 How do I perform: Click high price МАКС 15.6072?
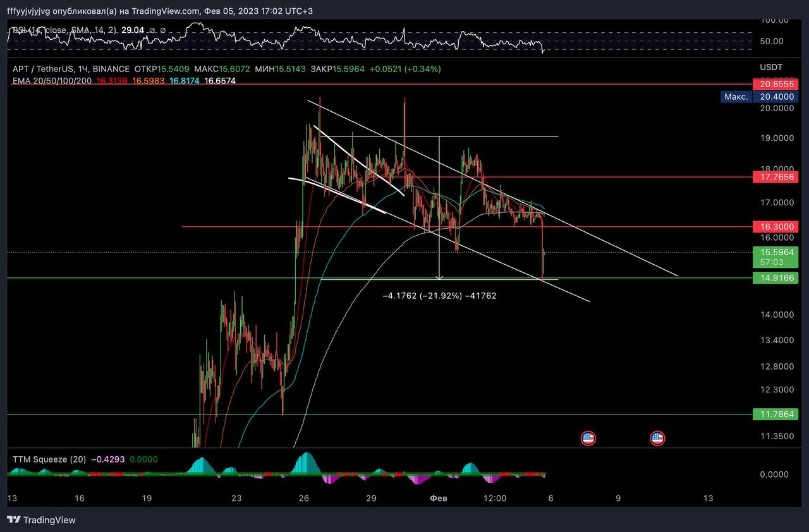tap(222, 69)
